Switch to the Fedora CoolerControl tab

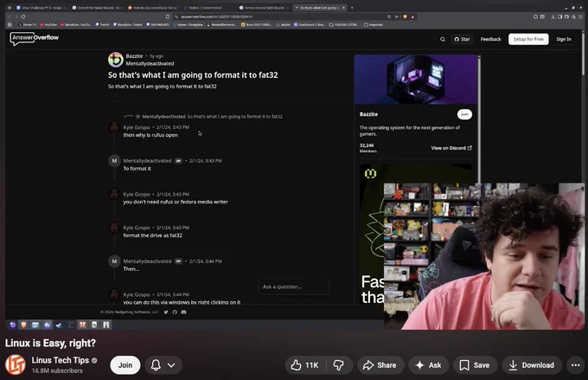pyautogui.click(x=208, y=8)
